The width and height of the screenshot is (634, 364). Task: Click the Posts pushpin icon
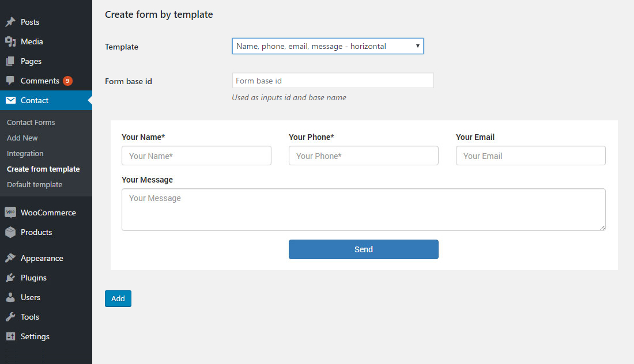click(10, 22)
